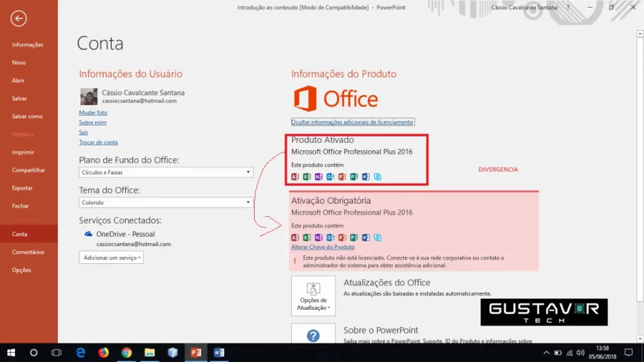This screenshot has width=644, height=362.
Task: Click the Office logo
Action: point(336,99)
